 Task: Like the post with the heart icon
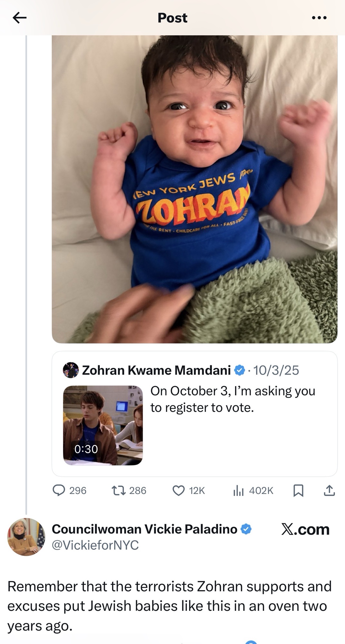coord(178,490)
